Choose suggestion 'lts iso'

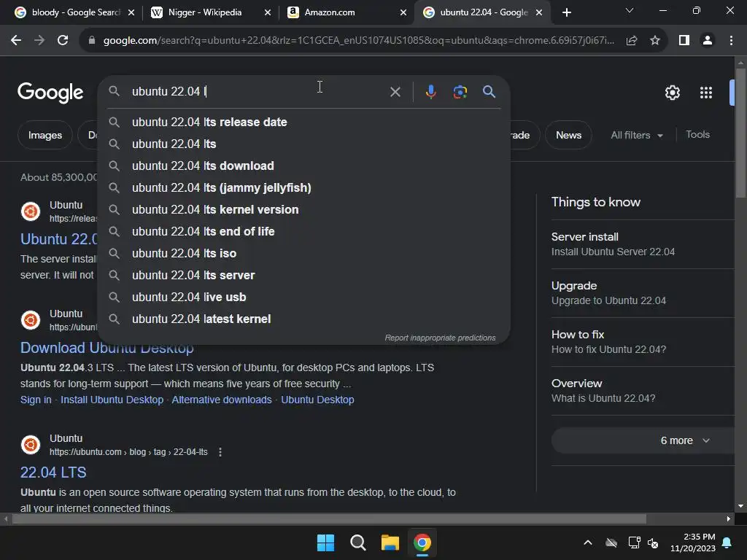(303, 253)
